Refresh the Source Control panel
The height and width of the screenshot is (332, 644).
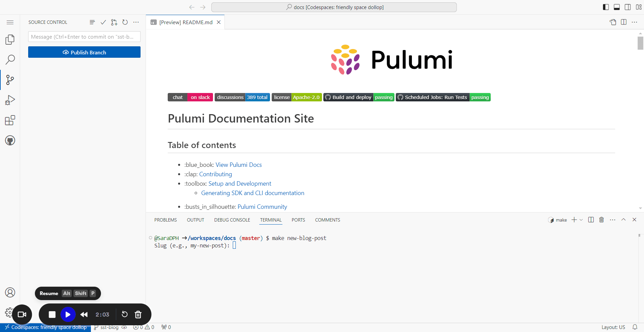coord(125,22)
